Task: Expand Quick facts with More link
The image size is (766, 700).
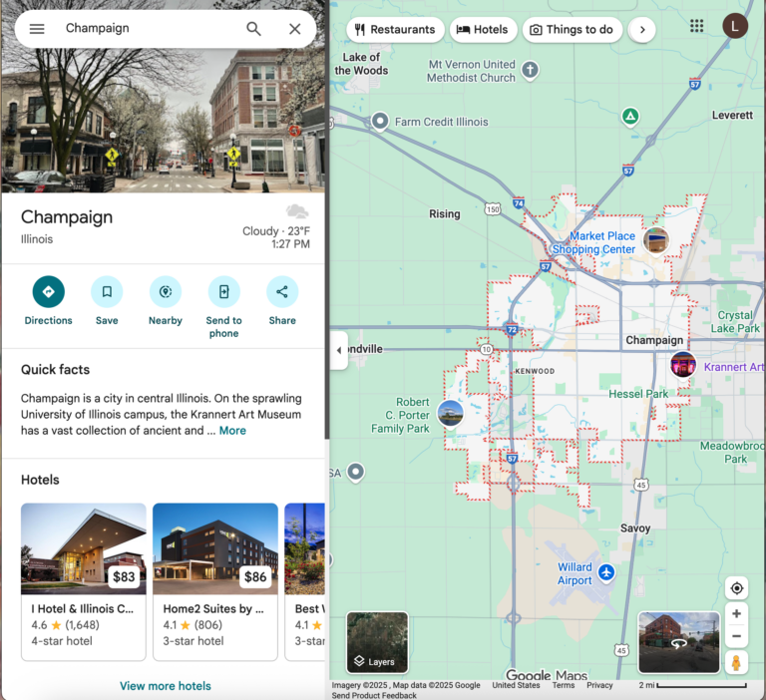Action: [x=232, y=431]
